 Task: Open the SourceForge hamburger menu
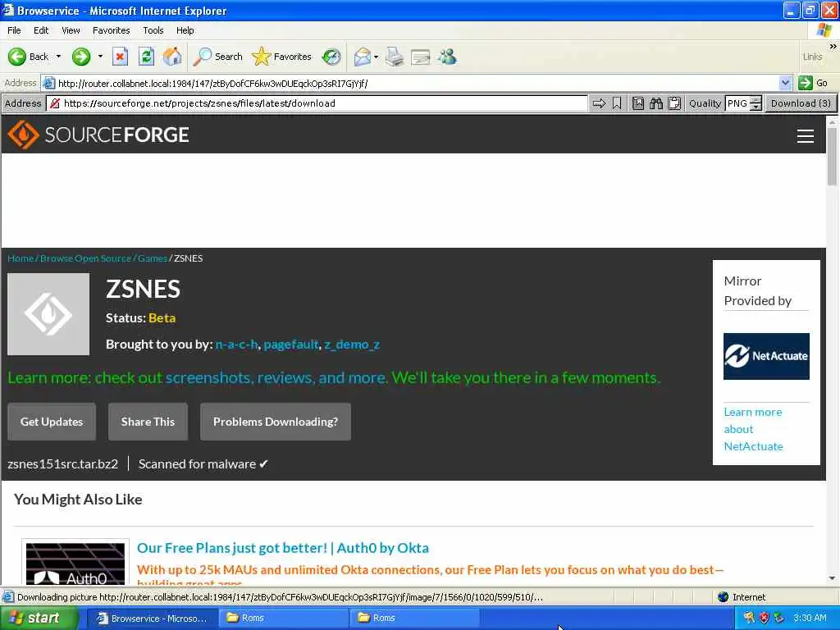(x=806, y=136)
